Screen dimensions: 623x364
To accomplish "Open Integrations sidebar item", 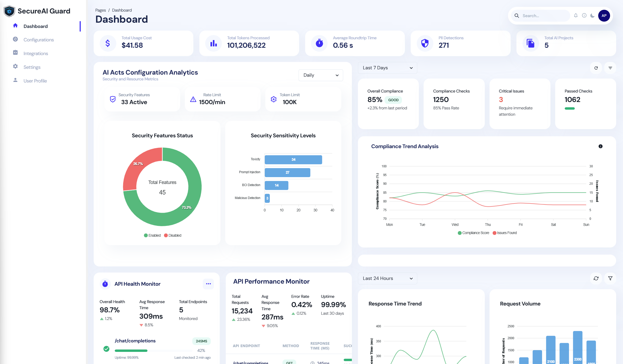I will coord(36,53).
